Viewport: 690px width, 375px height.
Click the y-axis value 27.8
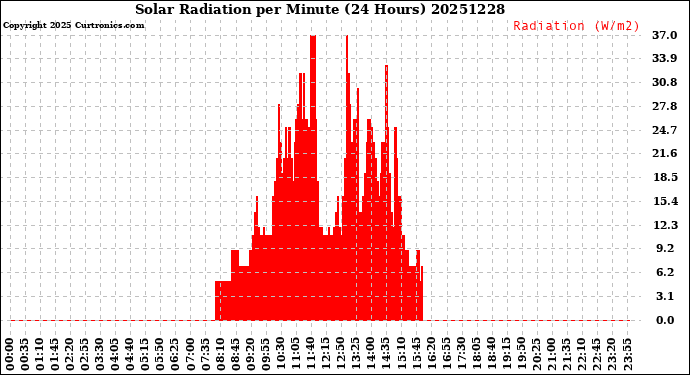point(664,107)
